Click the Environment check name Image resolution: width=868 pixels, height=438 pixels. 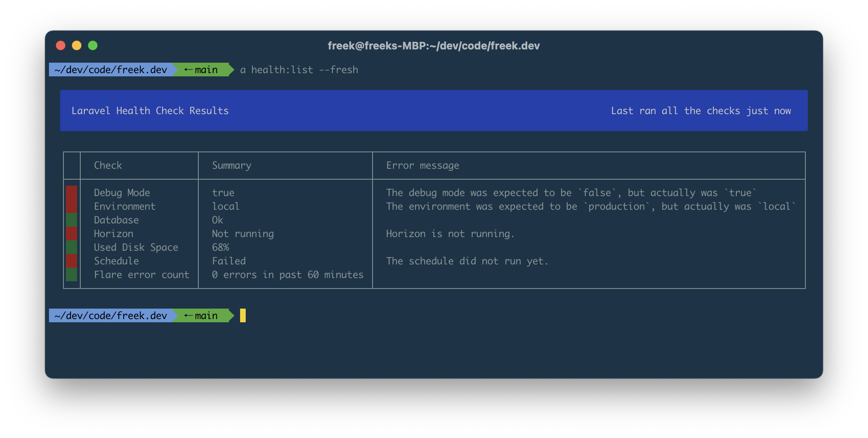(124, 207)
